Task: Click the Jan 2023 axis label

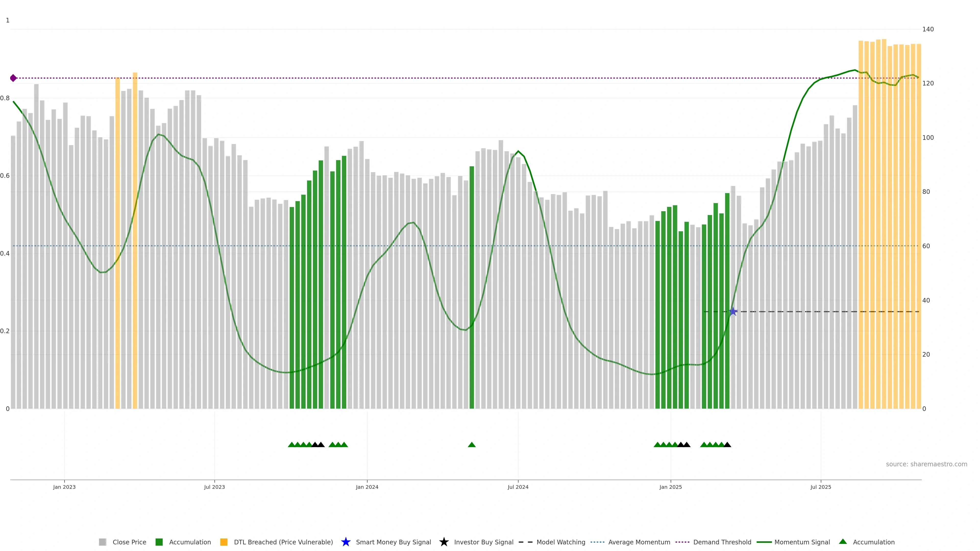Action: 64,487
